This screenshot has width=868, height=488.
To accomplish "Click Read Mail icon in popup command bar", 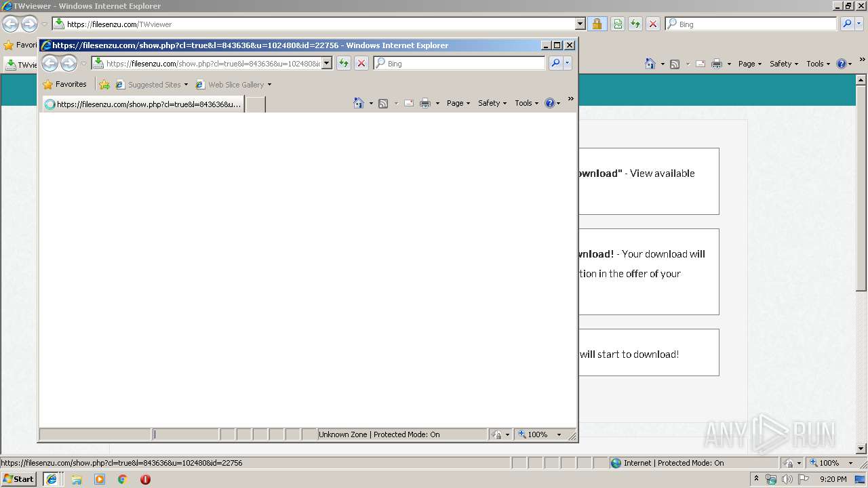I will click(x=409, y=103).
